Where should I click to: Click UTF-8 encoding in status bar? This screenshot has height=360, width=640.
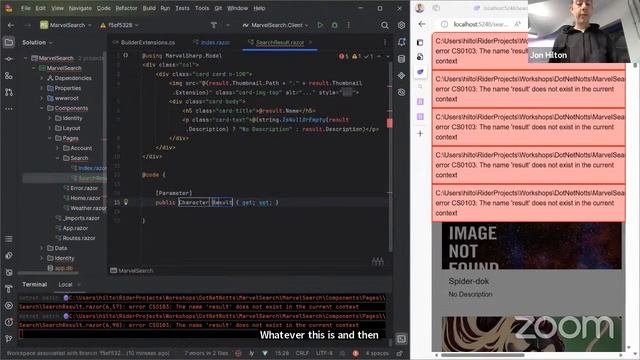point(324,353)
